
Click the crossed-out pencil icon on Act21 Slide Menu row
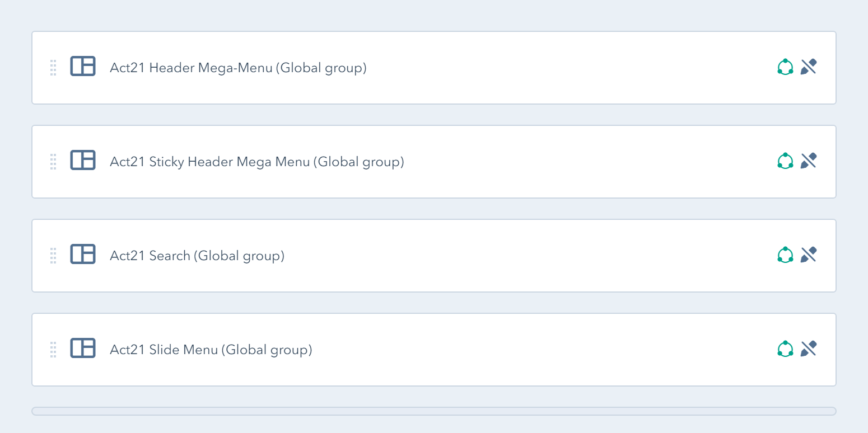pos(808,349)
